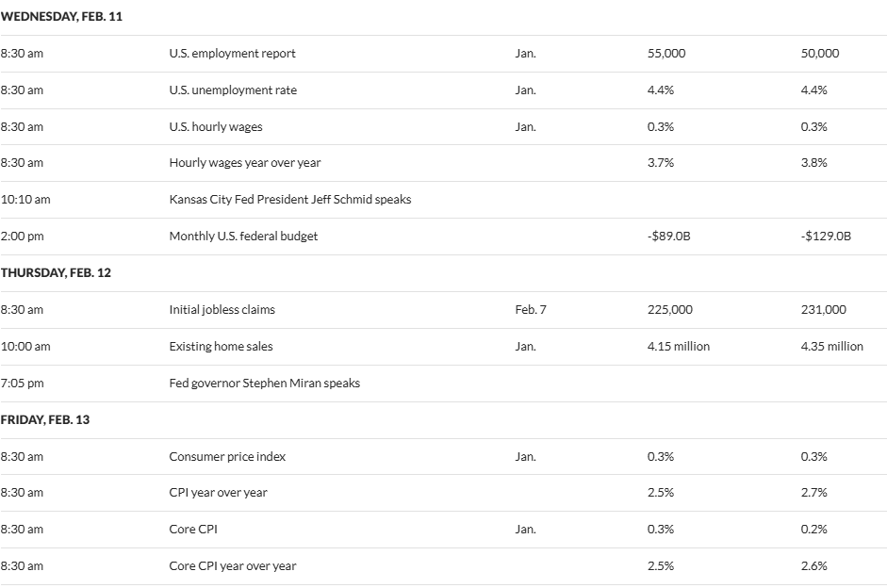Open Core CPI year over year
This screenshot has height=588, width=887.
(232, 566)
